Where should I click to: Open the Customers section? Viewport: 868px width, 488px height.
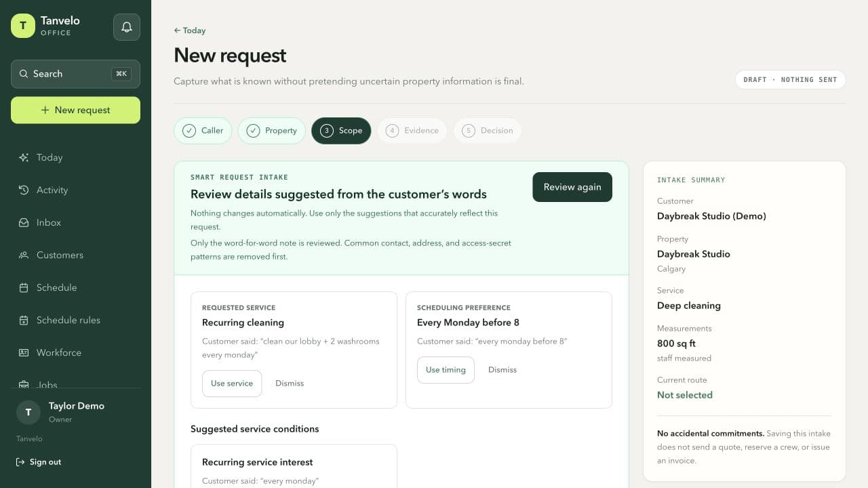tap(75, 255)
